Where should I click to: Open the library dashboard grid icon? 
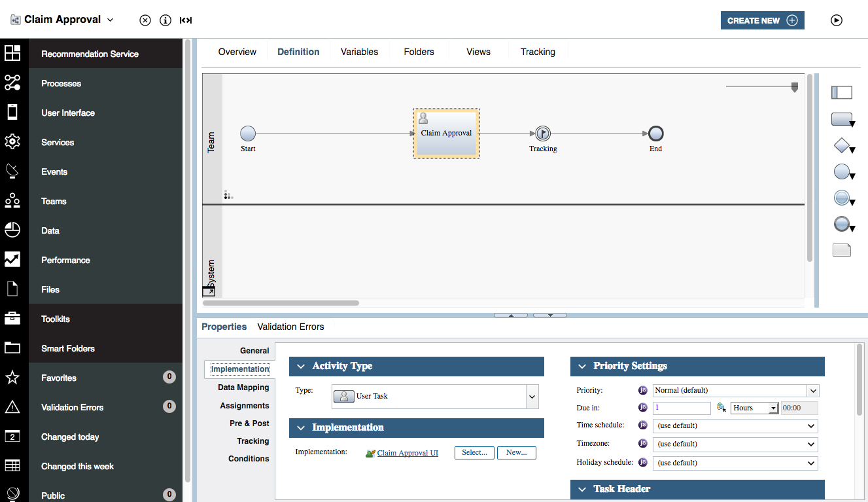click(12, 53)
